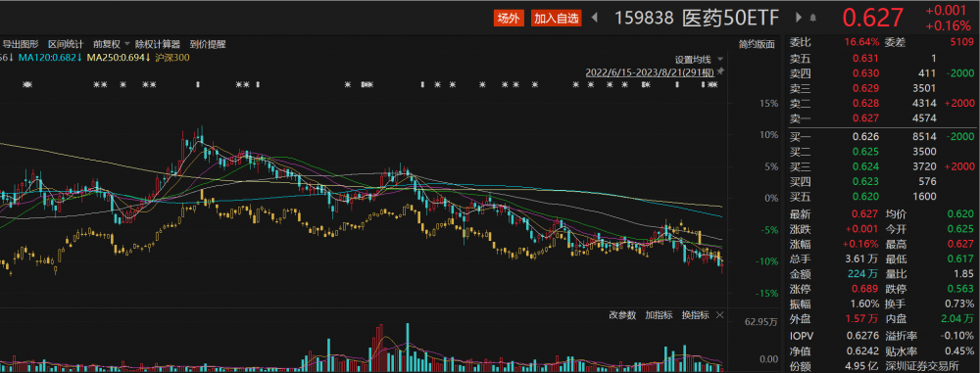The width and height of the screenshot is (980, 373).
Task: Open 区间统计 interval statistics
Action: [67, 44]
